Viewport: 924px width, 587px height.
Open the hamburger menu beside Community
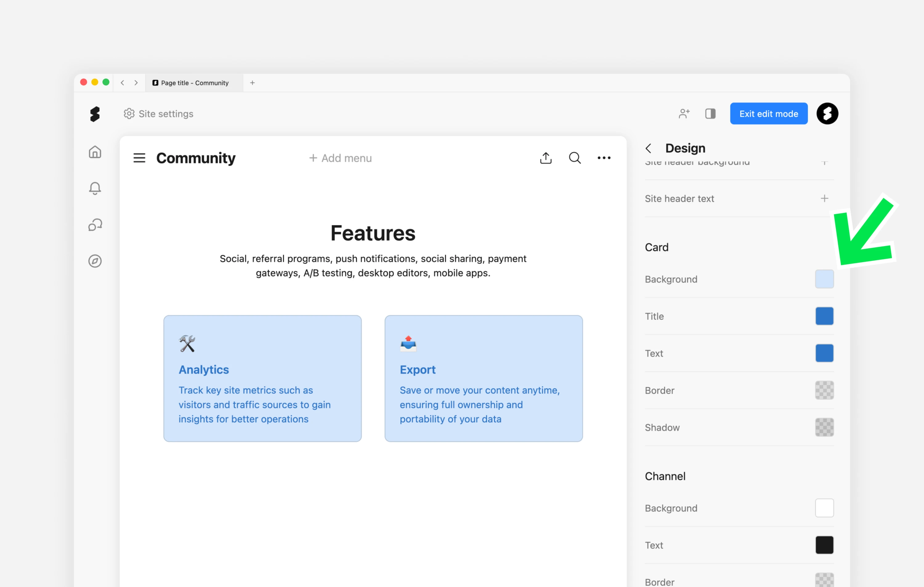tap(139, 158)
